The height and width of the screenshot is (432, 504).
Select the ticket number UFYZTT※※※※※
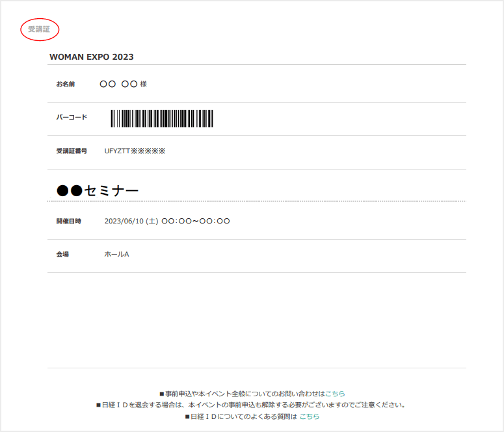tap(135, 151)
